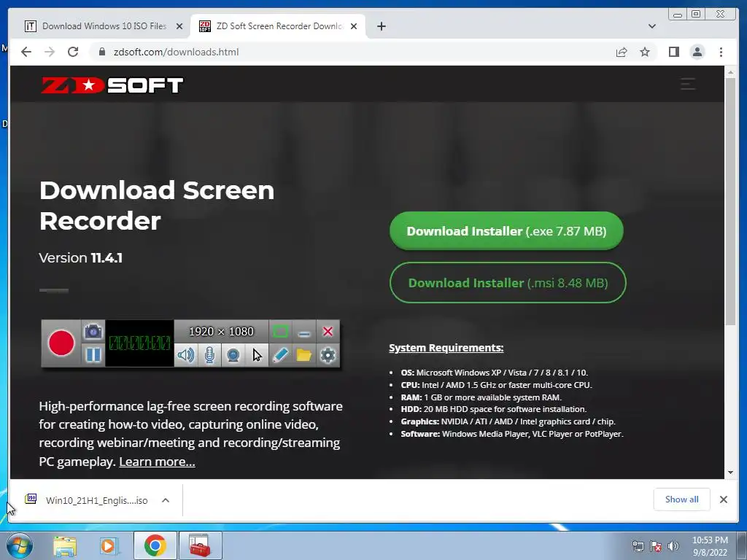The width and height of the screenshot is (747, 560).
Task: Click the camera screenshot icon on recorder toolbar
Action: [93, 332]
